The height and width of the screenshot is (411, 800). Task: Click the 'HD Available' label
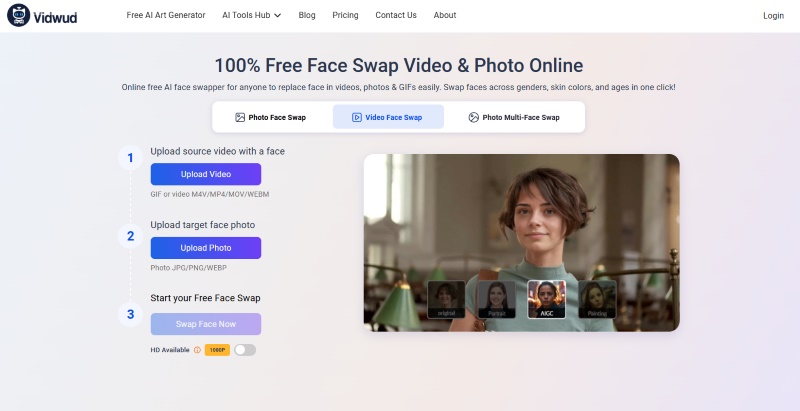tap(170, 350)
